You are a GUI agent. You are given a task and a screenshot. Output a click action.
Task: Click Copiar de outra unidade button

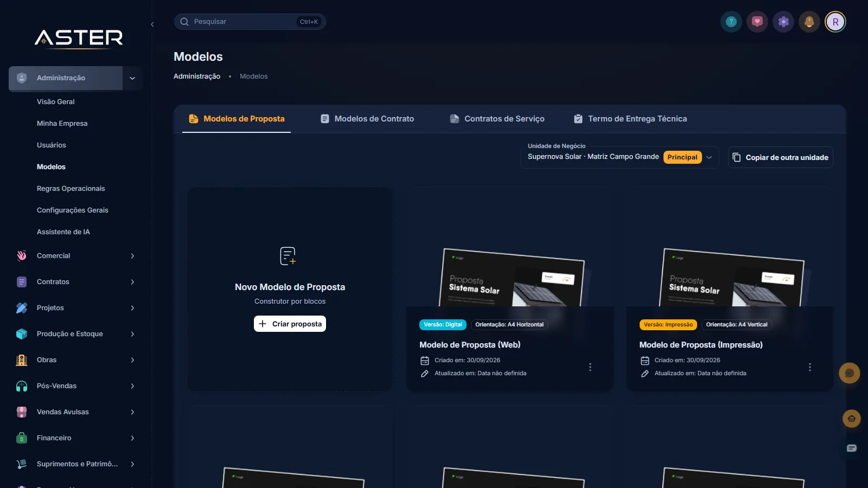(x=781, y=157)
